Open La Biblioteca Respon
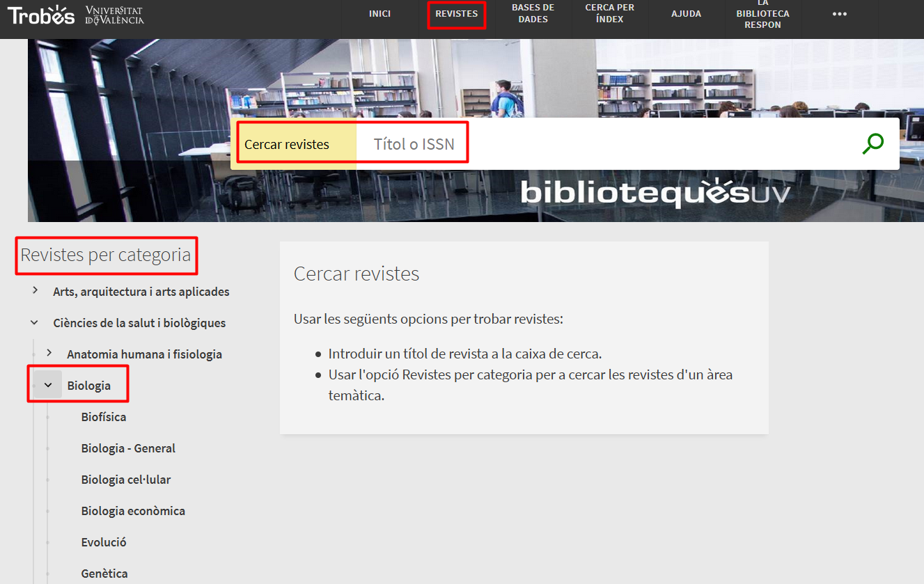This screenshot has width=924, height=584. tap(762, 14)
